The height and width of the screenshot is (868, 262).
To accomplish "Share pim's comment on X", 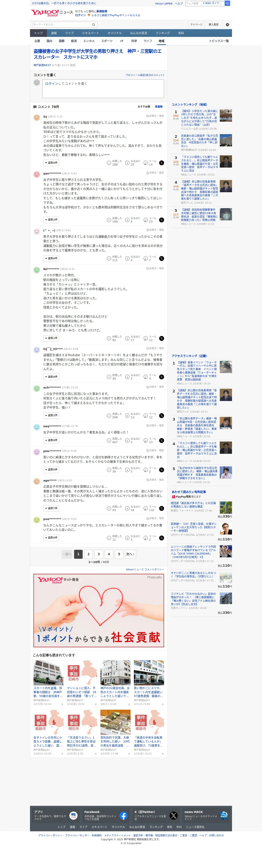I will [x=162, y=470].
